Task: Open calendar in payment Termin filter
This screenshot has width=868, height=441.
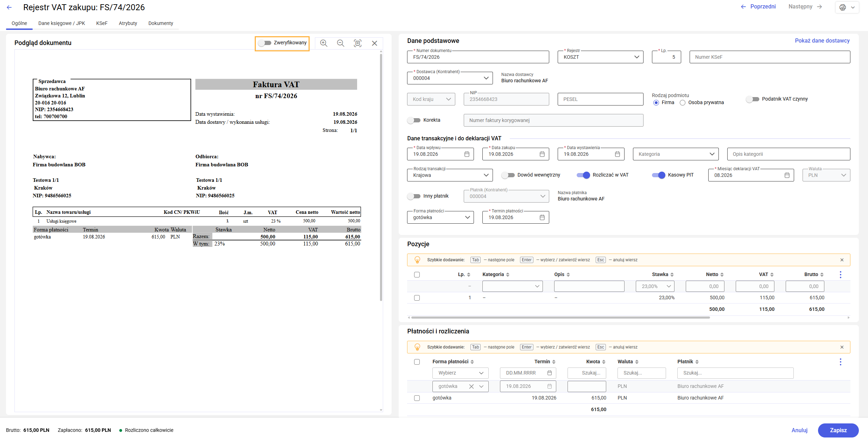Action: point(550,373)
